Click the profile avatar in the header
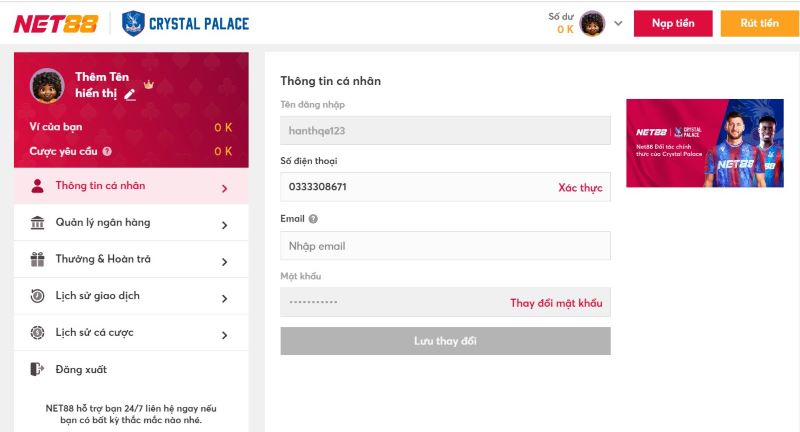Viewport: 800px width, 432px height. [592, 23]
